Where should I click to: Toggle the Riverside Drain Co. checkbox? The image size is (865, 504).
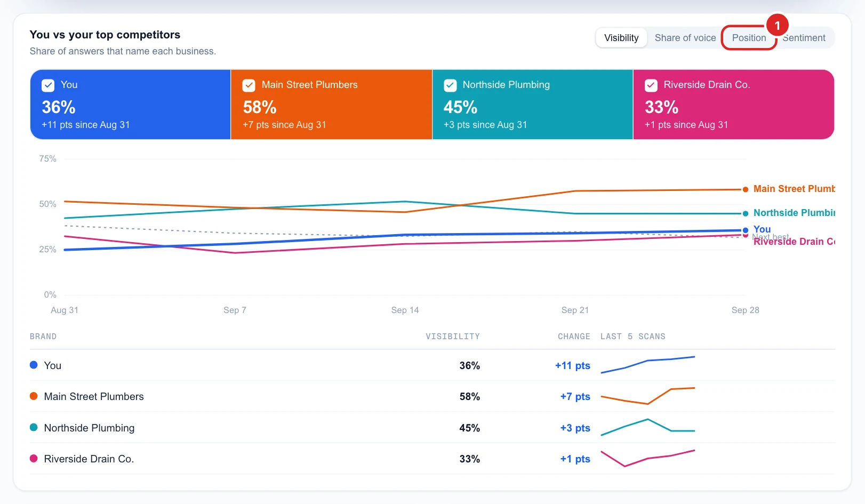click(651, 85)
